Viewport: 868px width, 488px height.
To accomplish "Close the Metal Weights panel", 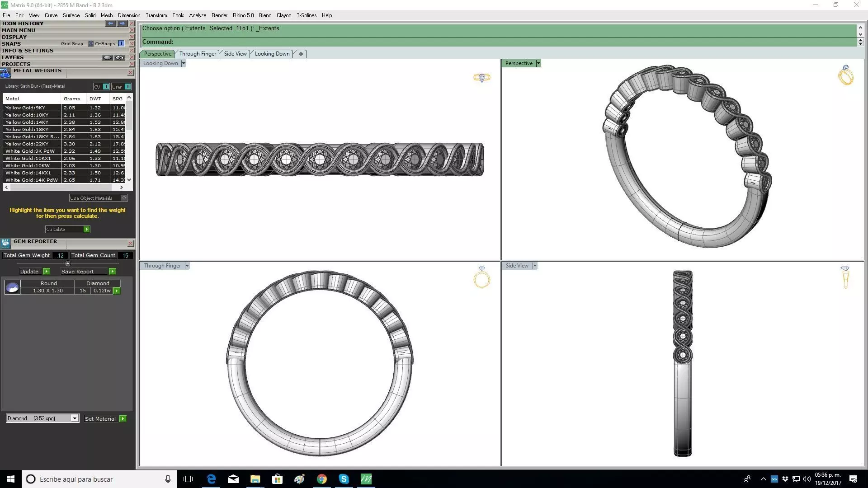I will click(130, 72).
